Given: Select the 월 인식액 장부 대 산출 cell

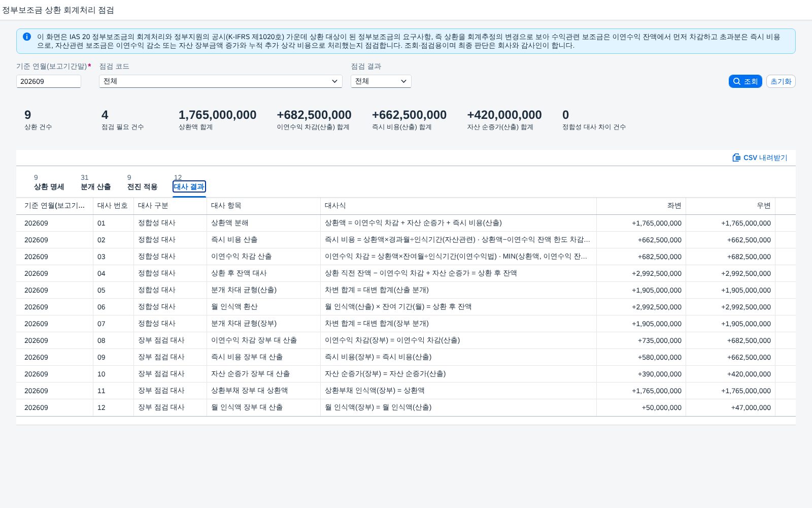Looking at the screenshot, I should (x=263, y=407).
